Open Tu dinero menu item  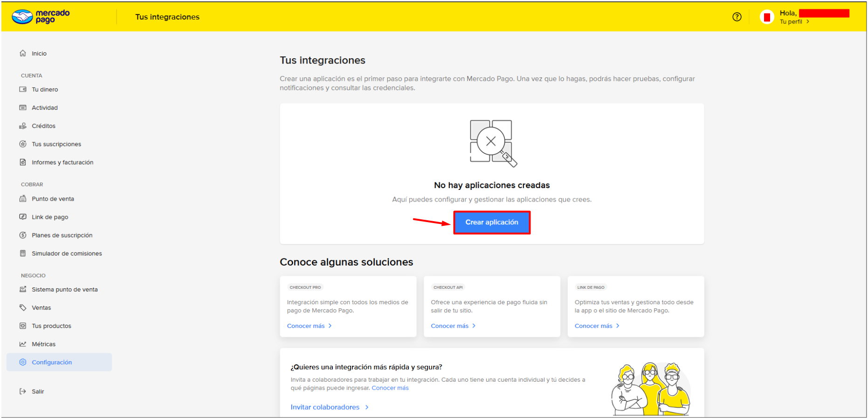[45, 90]
